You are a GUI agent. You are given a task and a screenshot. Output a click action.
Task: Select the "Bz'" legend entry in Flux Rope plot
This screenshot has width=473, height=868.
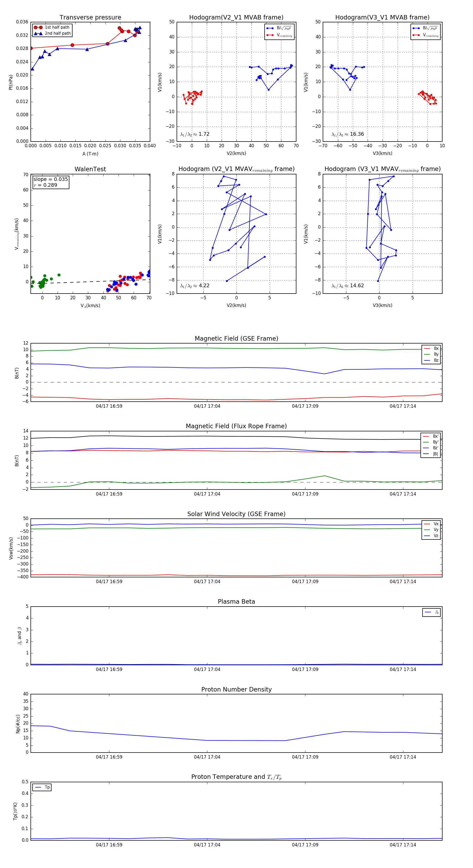[x=431, y=448]
